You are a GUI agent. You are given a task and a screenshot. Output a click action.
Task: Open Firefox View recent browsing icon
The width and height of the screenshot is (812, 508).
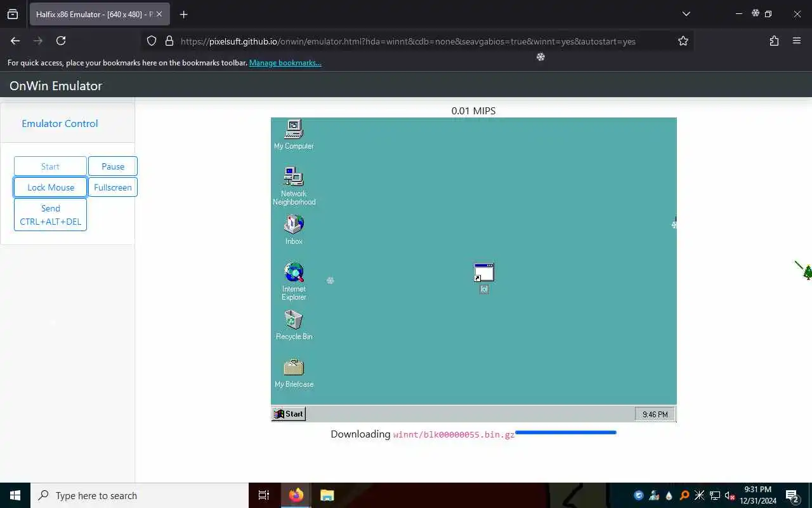(13, 14)
